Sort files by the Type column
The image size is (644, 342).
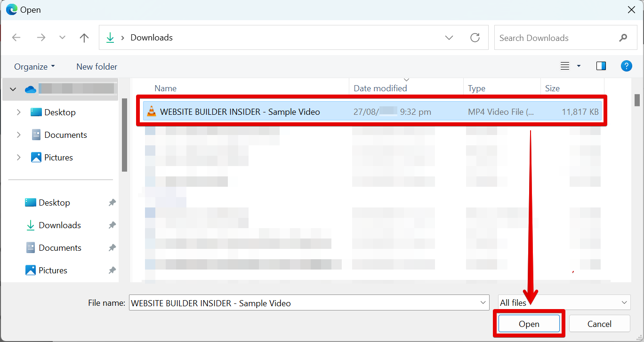[476, 88]
